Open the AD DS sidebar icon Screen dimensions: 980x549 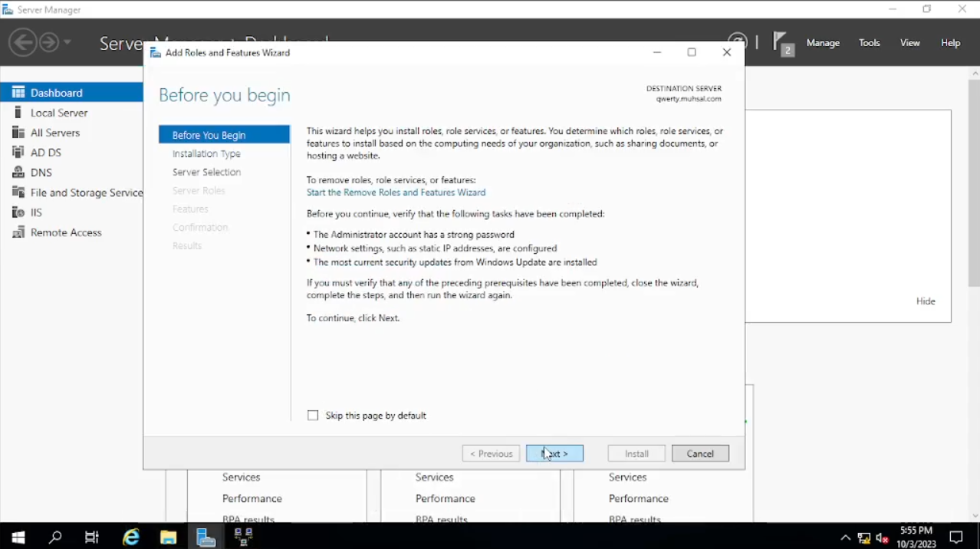tap(18, 153)
